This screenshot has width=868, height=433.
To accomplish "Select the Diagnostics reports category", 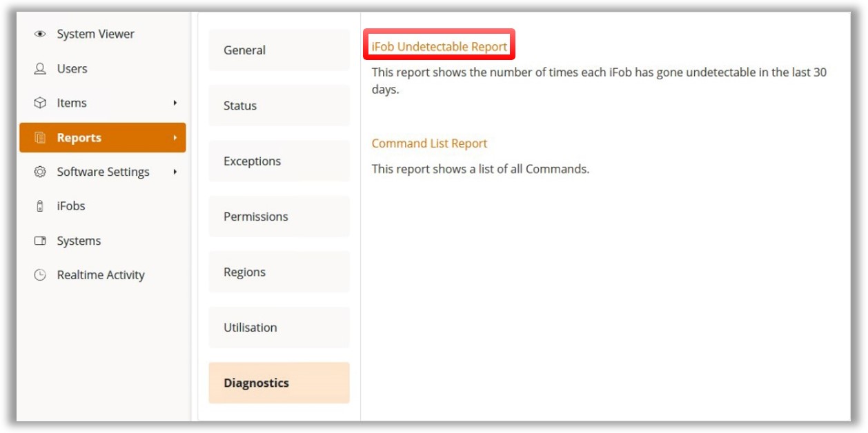I will [x=279, y=383].
